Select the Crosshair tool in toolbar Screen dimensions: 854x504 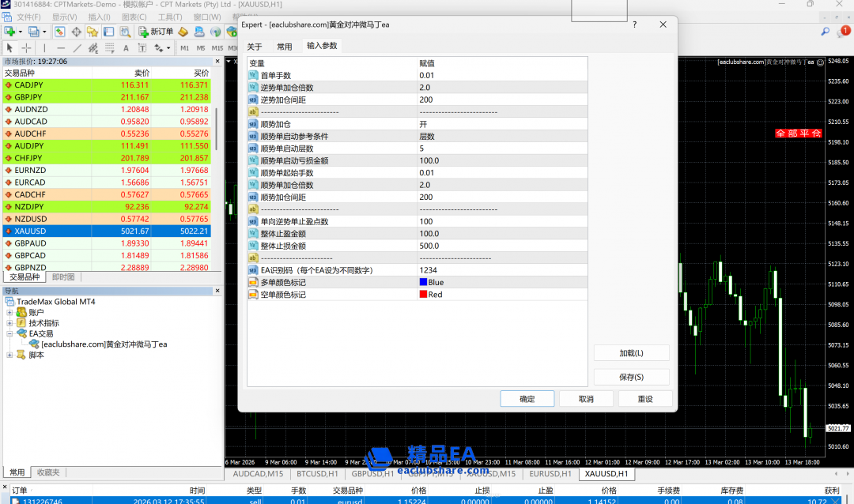click(26, 48)
